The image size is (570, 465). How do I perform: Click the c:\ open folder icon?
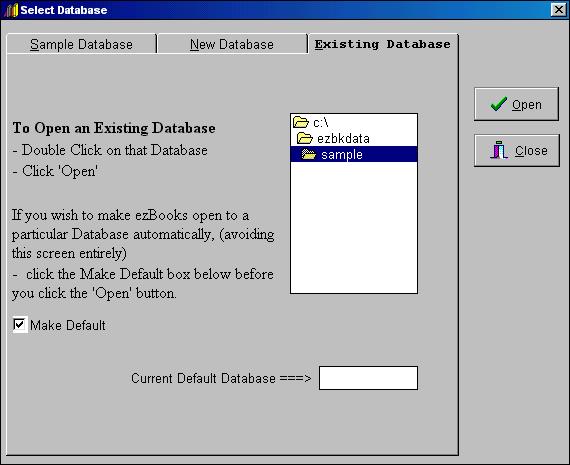pyautogui.click(x=301, y=122)
